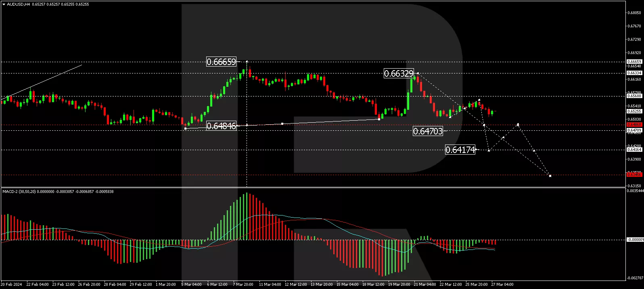Click the 0.65688 axis price tag
This screenshot has width=644, height=289.
(x=634, y=96)
